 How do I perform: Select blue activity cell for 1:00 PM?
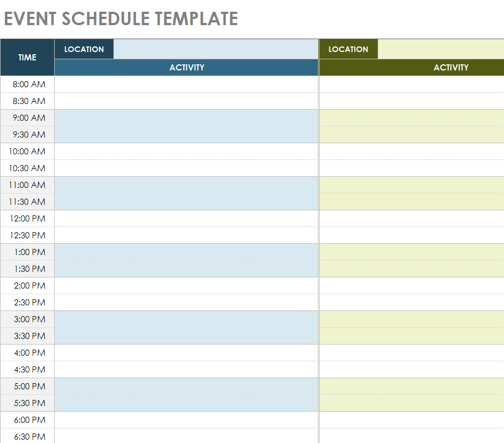click(187, 252)
